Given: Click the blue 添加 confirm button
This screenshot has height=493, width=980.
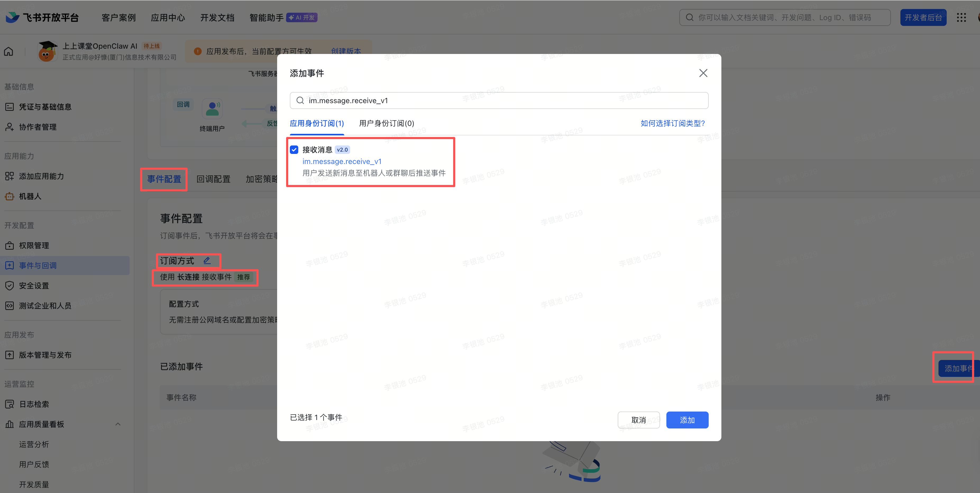Looking at the screenshot, I should coord(687,420).
